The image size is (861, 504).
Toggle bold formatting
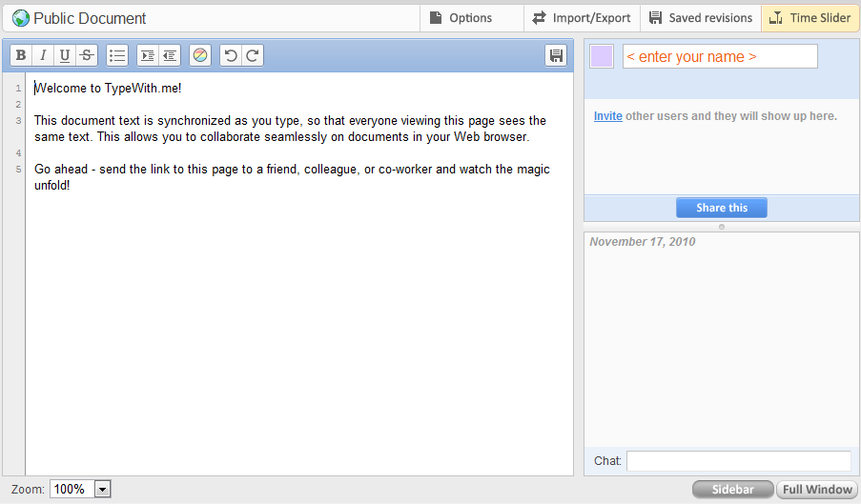pyautogui.click(x=21, y=55)
